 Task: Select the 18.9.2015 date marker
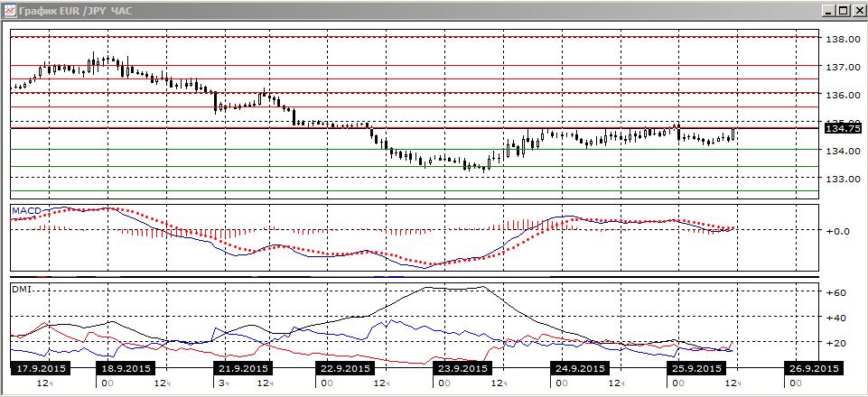point(126,368)
